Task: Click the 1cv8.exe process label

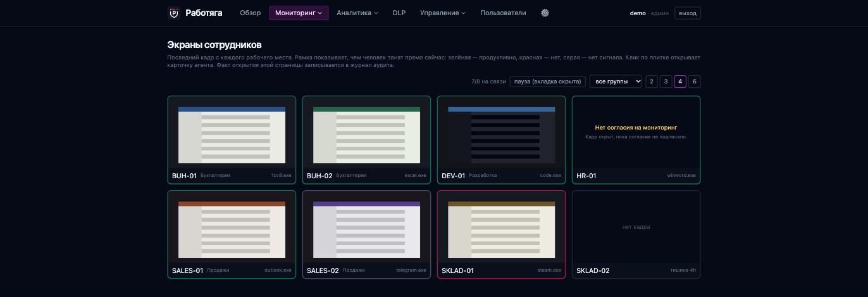Action: 281,176
